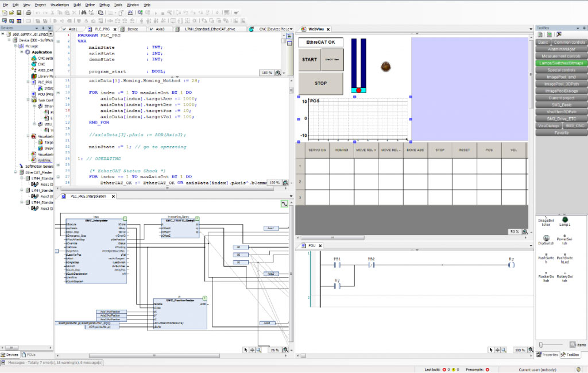Select the blue vertical bar slider element

pyautogui.click(x=358, y=66)
